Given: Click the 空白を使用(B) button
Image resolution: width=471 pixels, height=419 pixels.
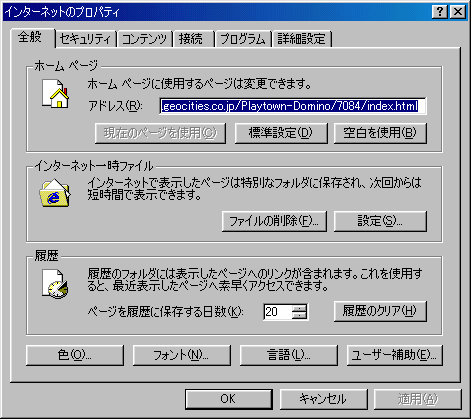Looking at the screenshot, I should [380, 133].
